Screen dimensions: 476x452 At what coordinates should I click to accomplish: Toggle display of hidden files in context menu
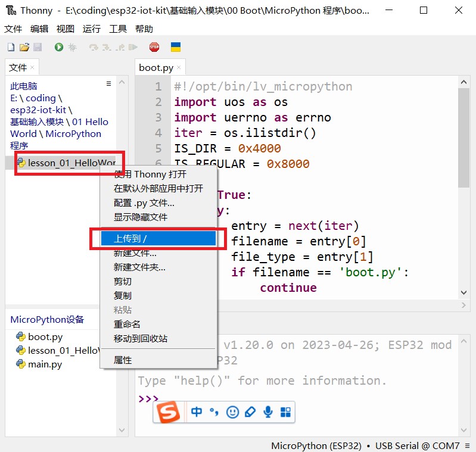[x=141, y=217]
